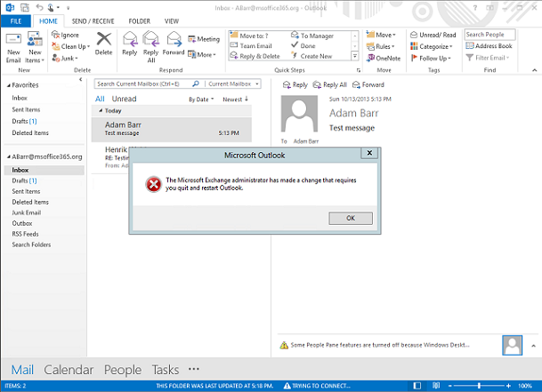Image resolution: width=542 pixels, height=392 pixels.
Task: Select Sent Items under Favorites
Action: [26, 109]
